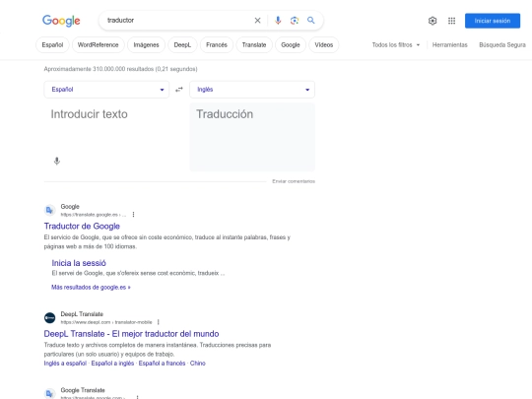
Task: Open Búsqueda Segura settings
Action: [502, 44]
